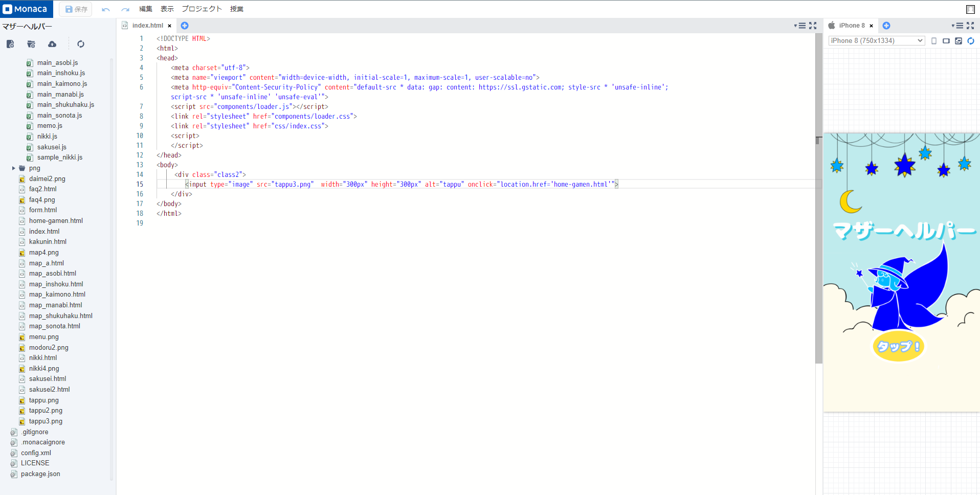Open the 授業 menu

click(x=237, y=9)
